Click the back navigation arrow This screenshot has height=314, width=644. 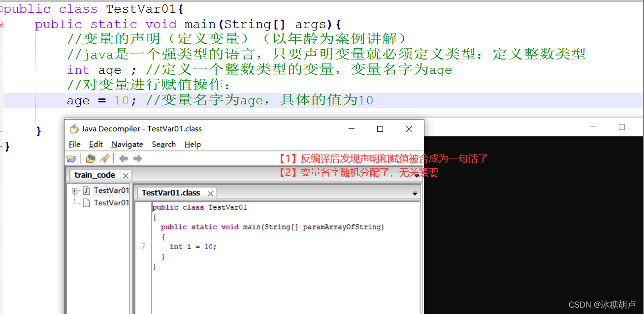pyautogui.click(x=122, y=158)
